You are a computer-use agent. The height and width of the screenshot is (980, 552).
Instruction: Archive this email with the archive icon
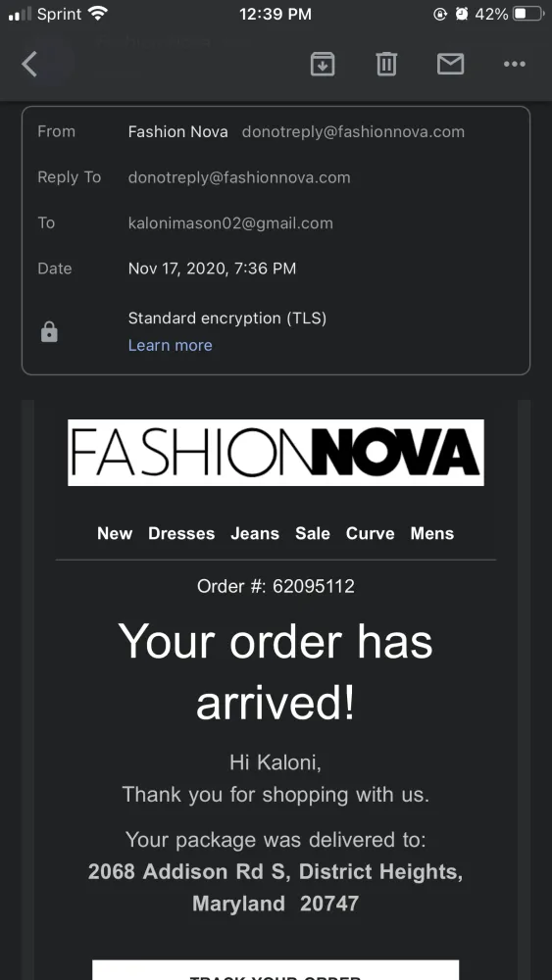coord(323,64)
